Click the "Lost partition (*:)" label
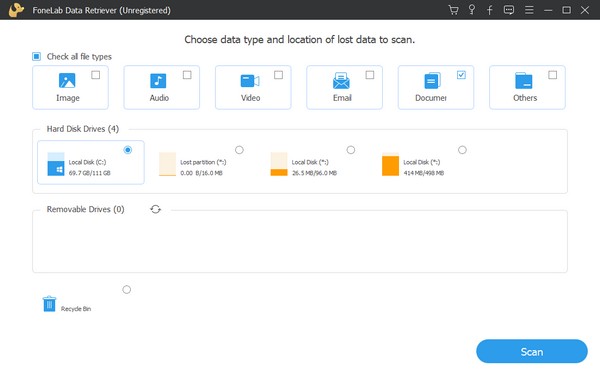 (x=203, y=162)
